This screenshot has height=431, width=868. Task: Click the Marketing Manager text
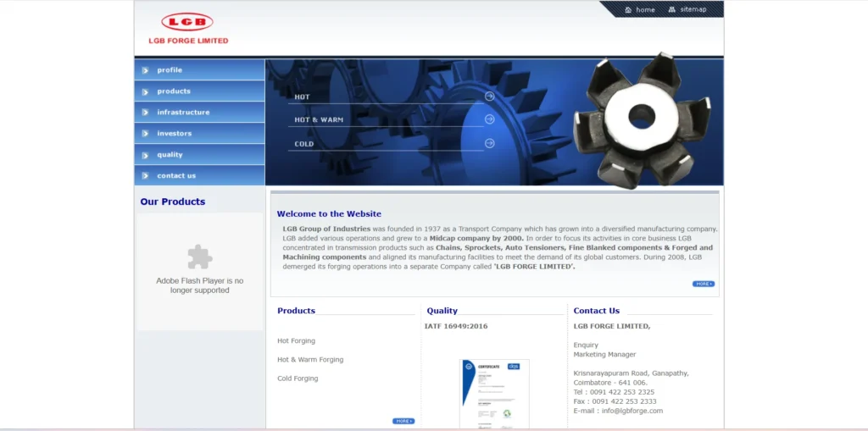coord(605,354)
